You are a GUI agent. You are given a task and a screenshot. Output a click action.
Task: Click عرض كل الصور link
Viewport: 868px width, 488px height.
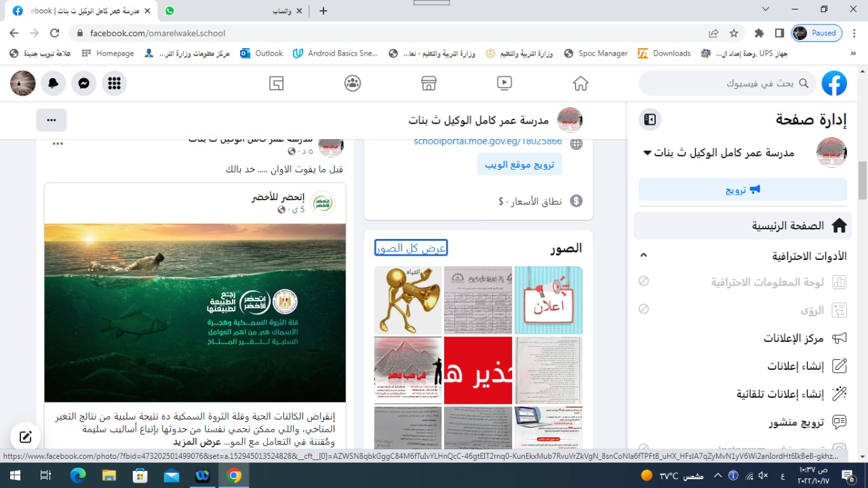pyautogui.click(x=411, y=248)
